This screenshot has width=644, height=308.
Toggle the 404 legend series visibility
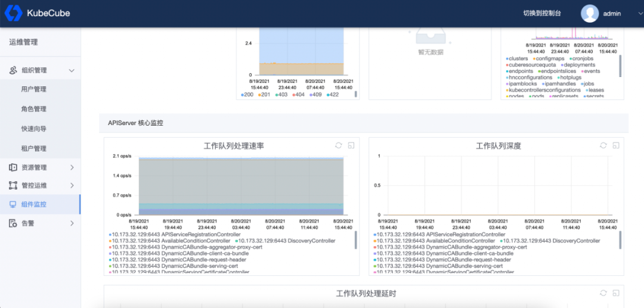coord(299,94)
